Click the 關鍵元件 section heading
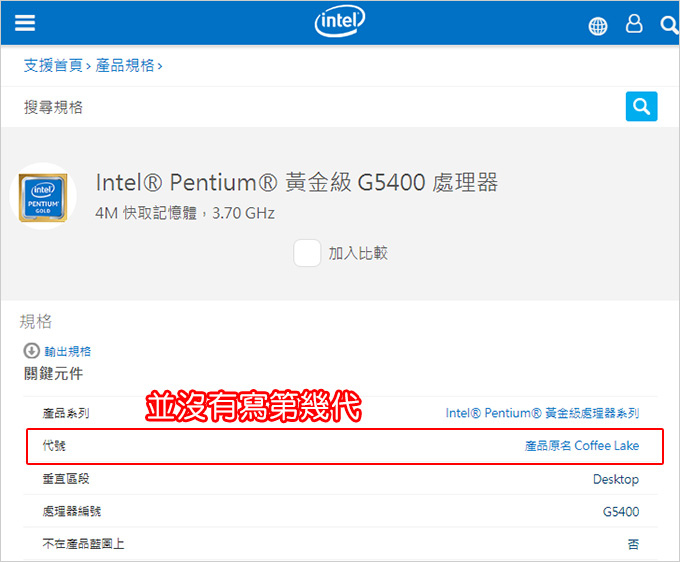The image size is (680, 562). click(53, 373)
